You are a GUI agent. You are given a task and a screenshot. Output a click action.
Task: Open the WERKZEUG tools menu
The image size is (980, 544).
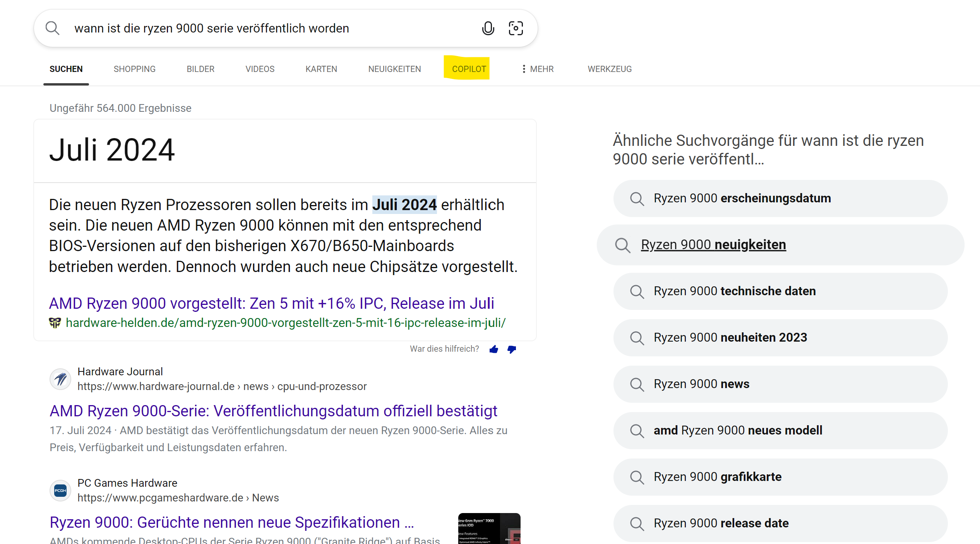point(610,69)
